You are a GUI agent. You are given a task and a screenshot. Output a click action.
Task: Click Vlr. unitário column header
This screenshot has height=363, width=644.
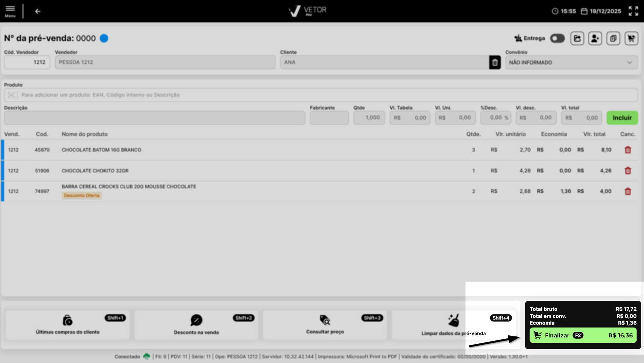tap(510, 134)
